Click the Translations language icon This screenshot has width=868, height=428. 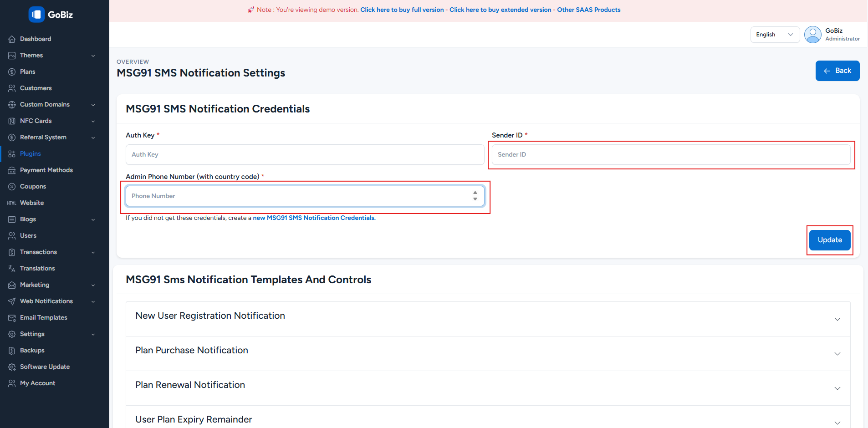point(12,269)
